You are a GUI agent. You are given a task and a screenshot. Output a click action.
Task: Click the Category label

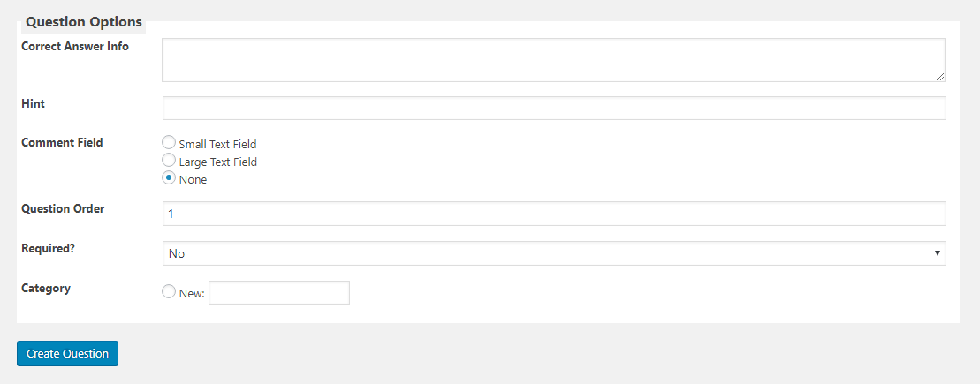point(46,289)
